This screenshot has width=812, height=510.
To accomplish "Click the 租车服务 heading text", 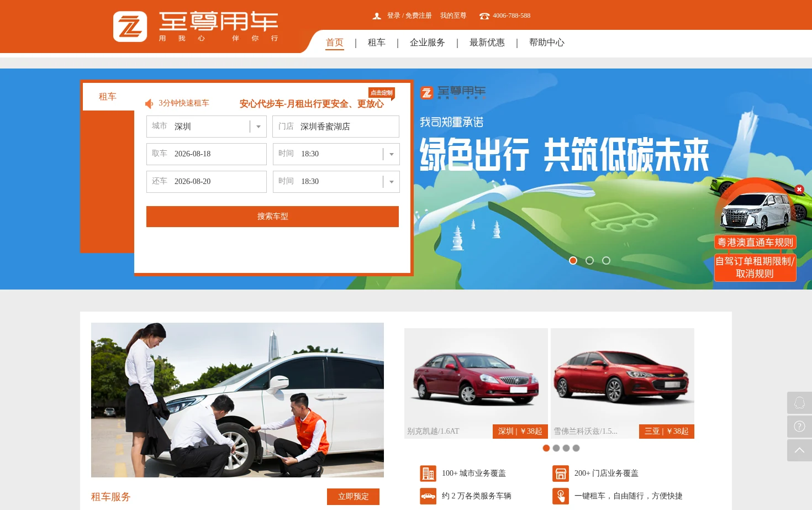I will [110, 497].
